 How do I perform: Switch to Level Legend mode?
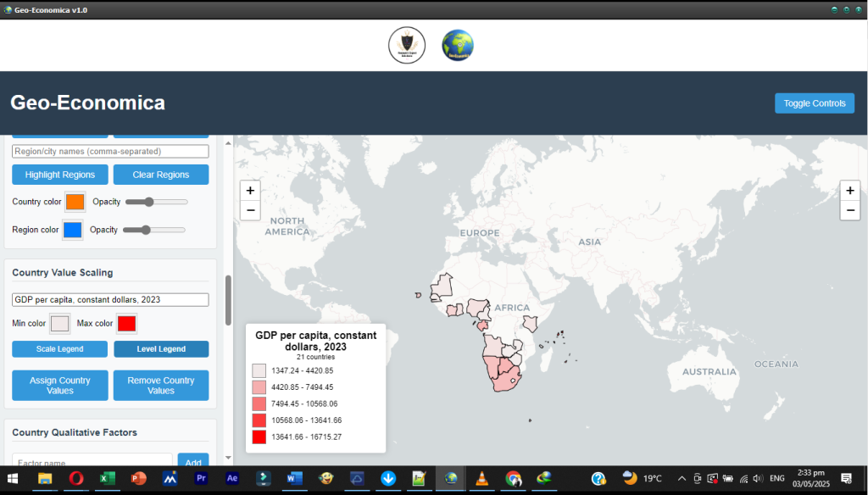coord(161,349)
